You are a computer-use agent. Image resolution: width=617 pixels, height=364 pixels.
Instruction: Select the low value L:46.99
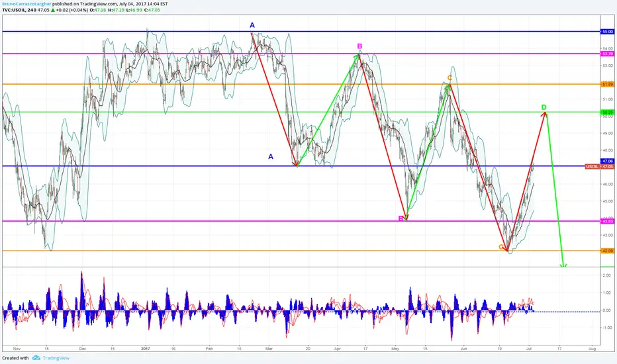click(x=134, y=10)
